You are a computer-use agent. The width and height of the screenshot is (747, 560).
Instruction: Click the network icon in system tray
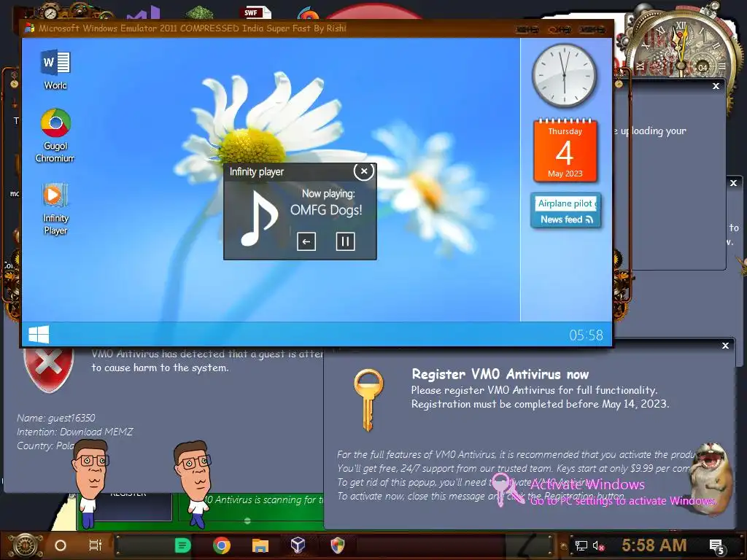(581, 546)
